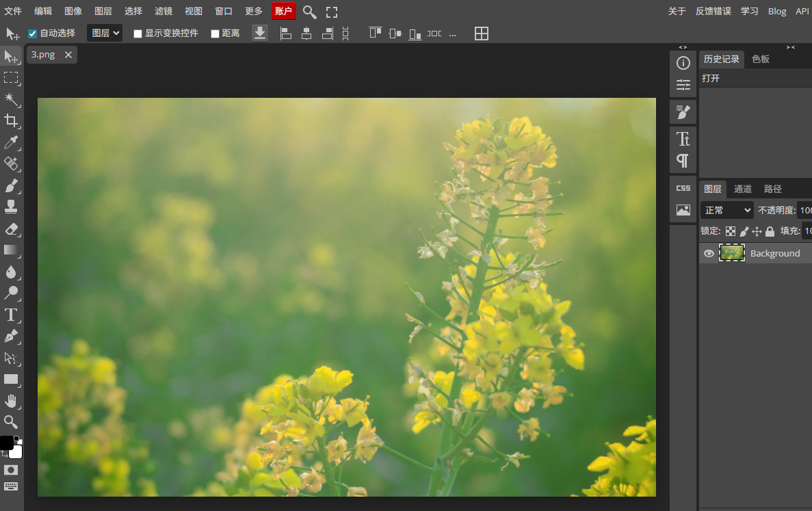Select the Magic Wand tool
This screenshot has height=511, width=812.
pyautogui.click(x=11, y=100)
